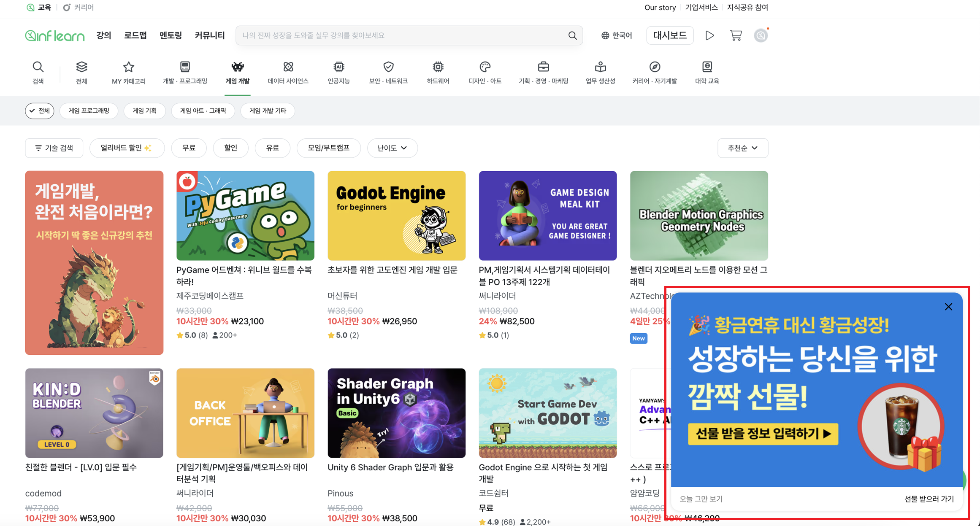Image resolution: width=980 pixels, height=526 pixels.
Task: Open the KIN:D Blender course thumbnail
Action: (94, 413)
